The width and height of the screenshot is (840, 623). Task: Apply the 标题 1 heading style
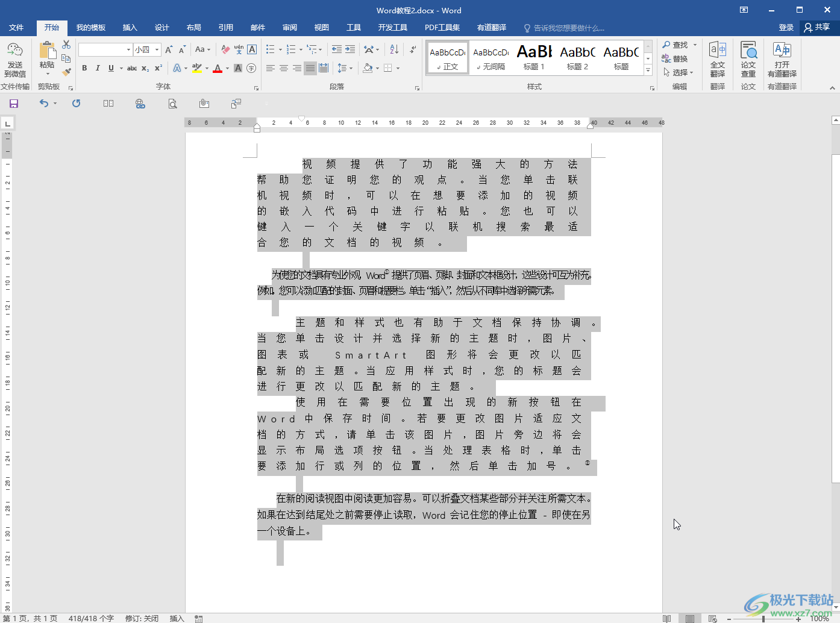[534, 58]
